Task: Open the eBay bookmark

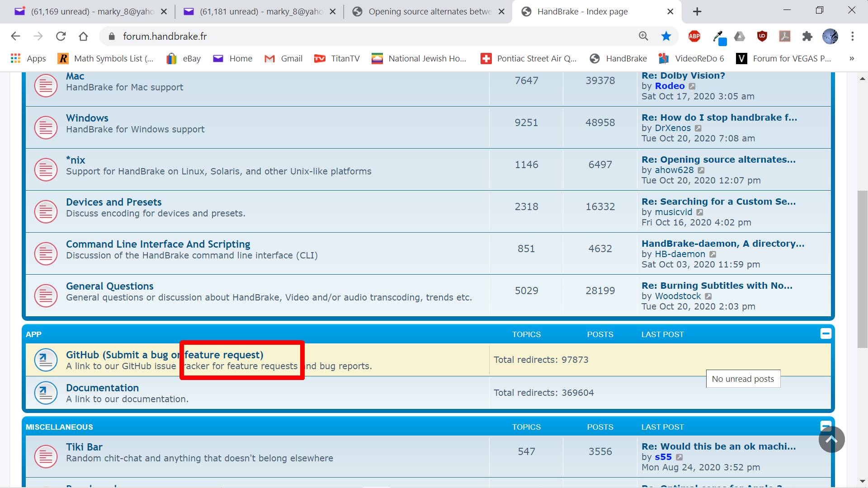Action: (184, 58)
